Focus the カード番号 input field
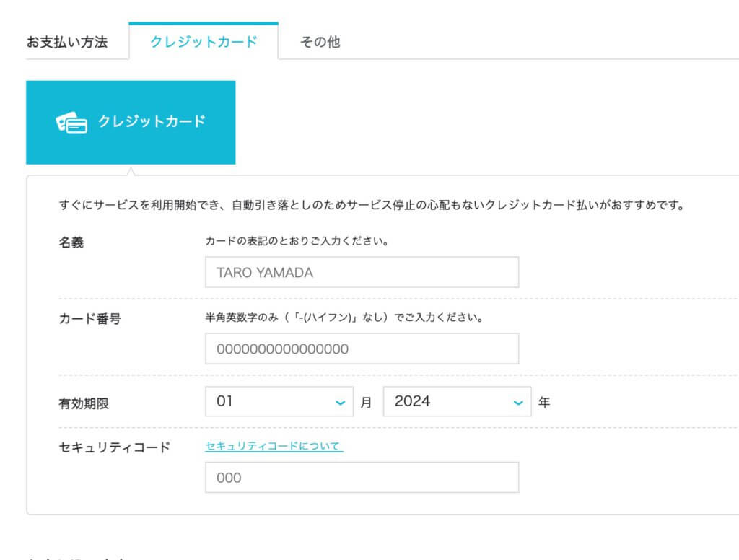Screen dimensions: 739x560 pos(362,349)
